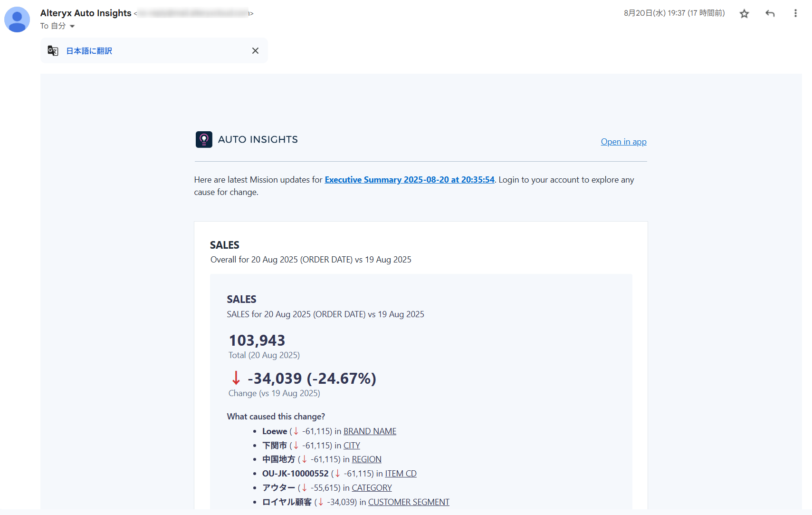Viewport: 812px width, 515px height.
Task: Reply to the email with arrow icon
Action: click(770, 14)
